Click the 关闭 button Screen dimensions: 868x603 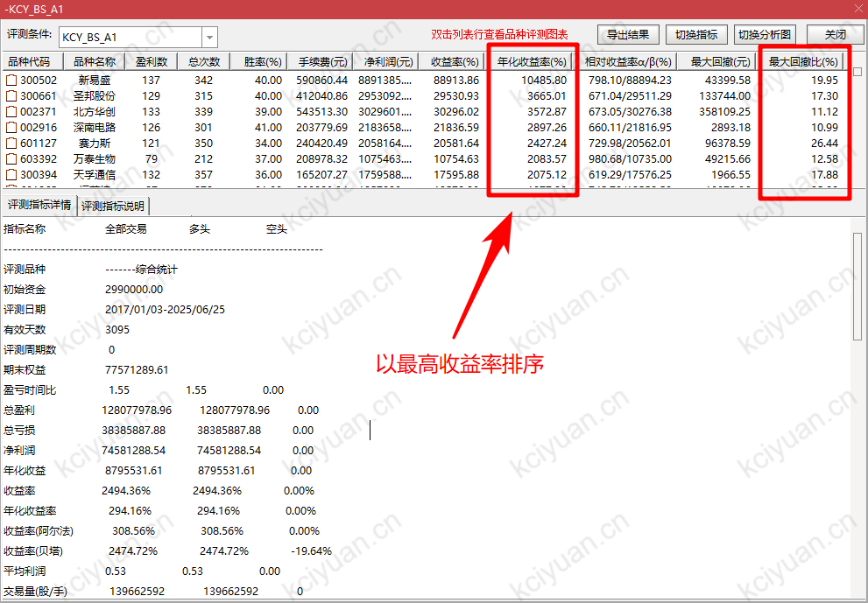(835, 35)
